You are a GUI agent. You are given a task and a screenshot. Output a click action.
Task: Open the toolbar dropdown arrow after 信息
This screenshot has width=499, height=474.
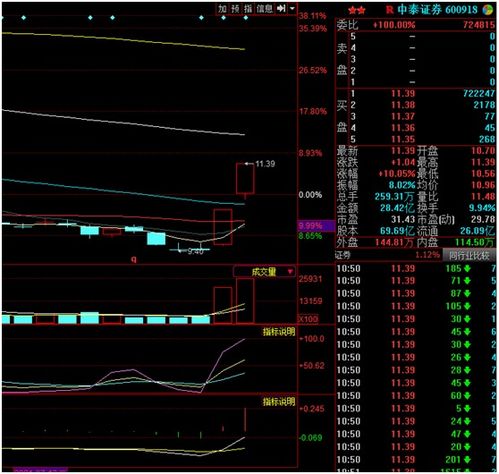coord(292,9)
